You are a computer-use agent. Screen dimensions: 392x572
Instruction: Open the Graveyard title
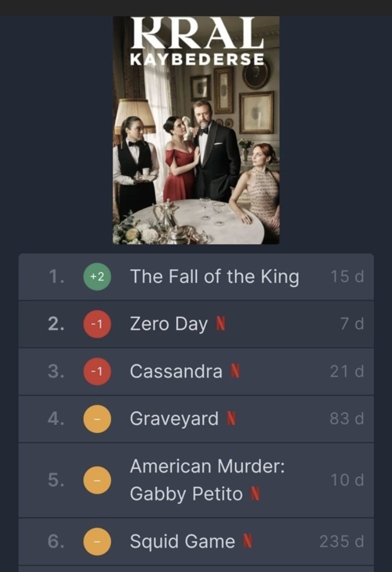pos(174,419)
